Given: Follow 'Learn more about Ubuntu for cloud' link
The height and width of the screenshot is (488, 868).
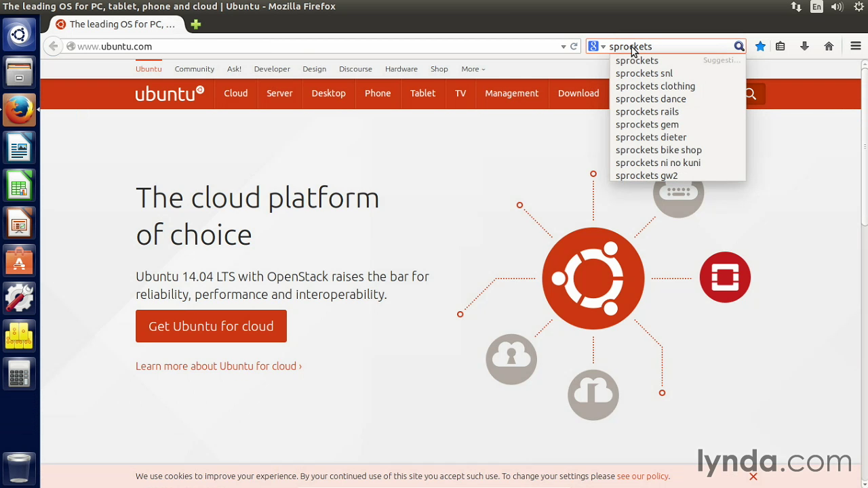Looking at the screenshot, I should click(218, 366).
